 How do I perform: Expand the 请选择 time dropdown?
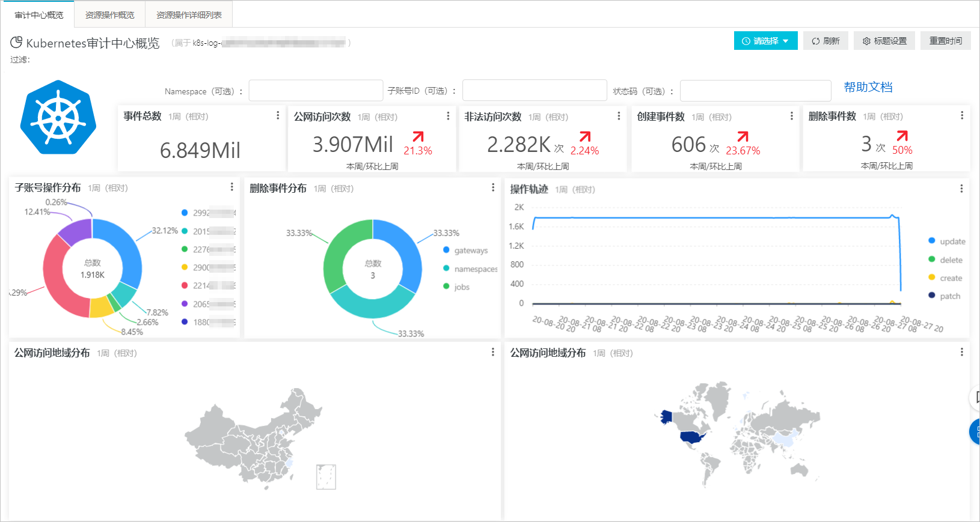tap(765, 41)
